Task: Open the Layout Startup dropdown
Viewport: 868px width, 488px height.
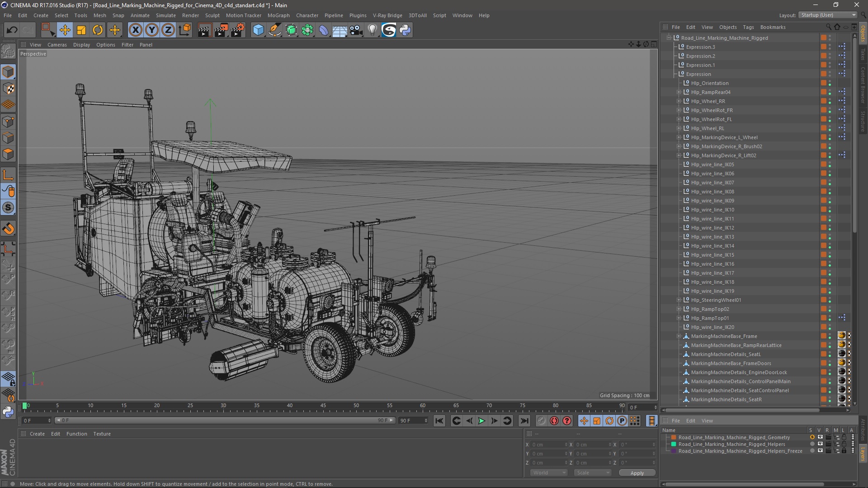Action: pyautogui.click(x=828, y=15)
